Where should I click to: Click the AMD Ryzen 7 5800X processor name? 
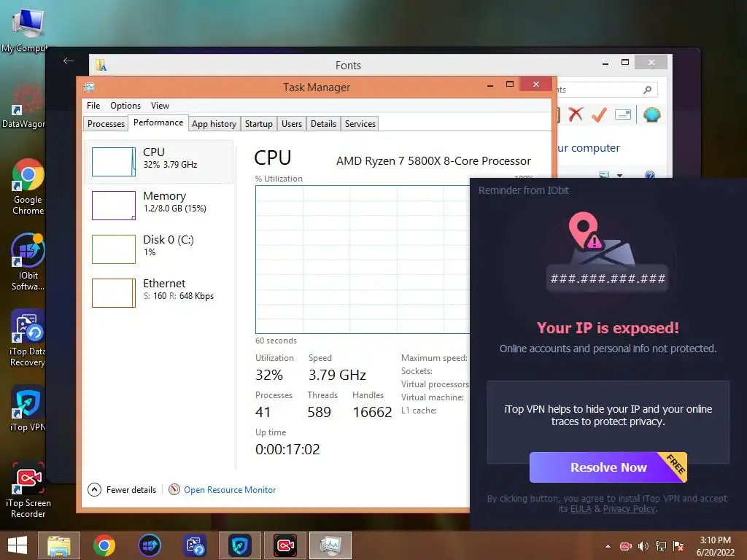pyautogui.click(x=433, y=161)
